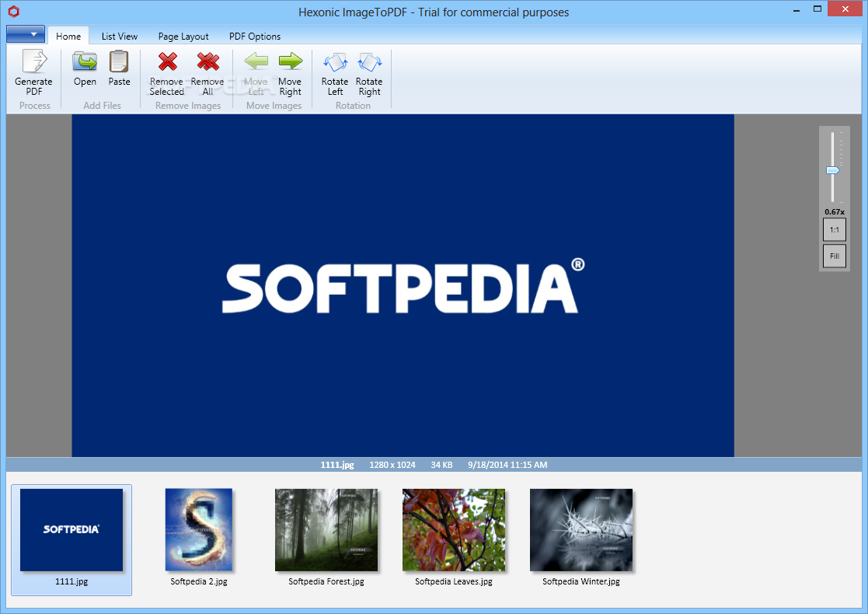
Task: Open image files with the Open icon
Action: click(x=85, y=61)
